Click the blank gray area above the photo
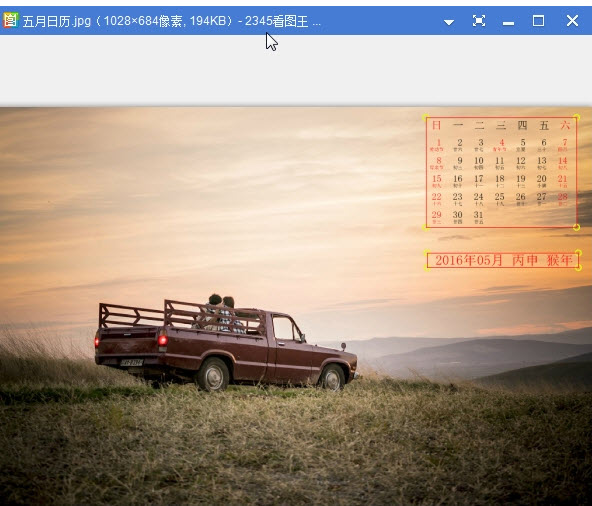592x506 pixels. click(296, 70)
